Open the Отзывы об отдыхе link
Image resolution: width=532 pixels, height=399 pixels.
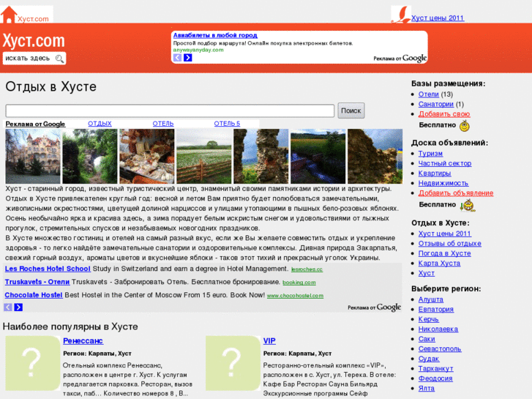coord(450,244)
